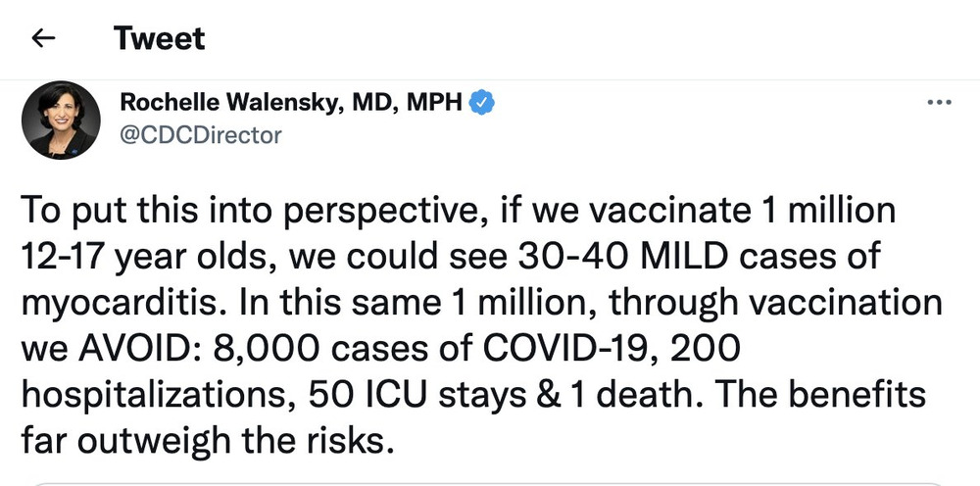Click the Tweet header title
The image size is (980, 486).
159,38
